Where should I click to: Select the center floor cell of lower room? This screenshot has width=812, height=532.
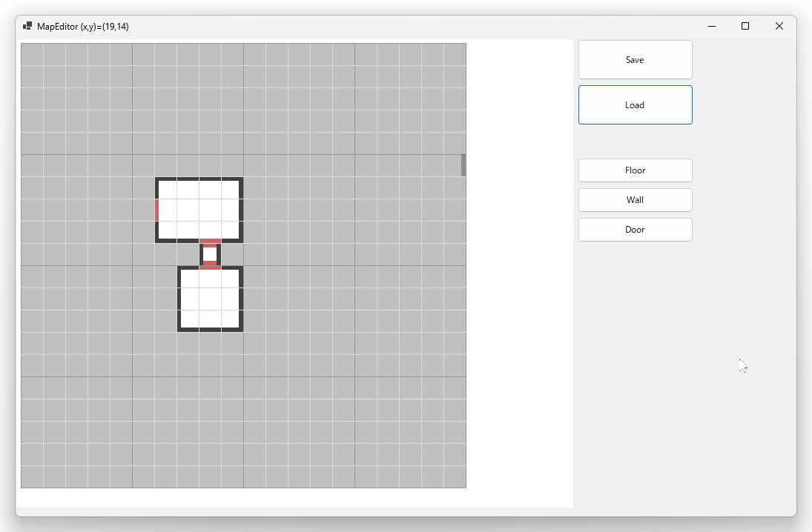(211, 299)
